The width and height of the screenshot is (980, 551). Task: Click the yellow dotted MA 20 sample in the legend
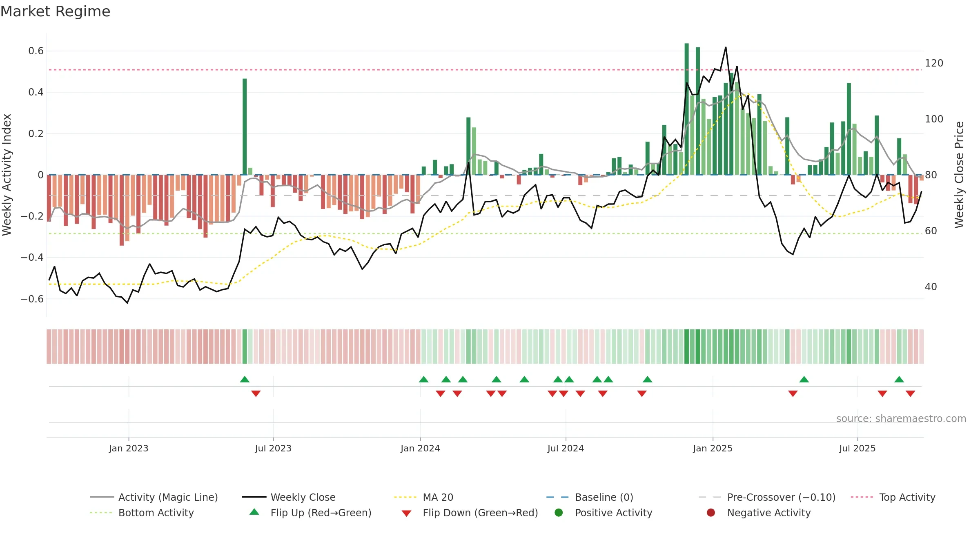[x=405, y=497]
